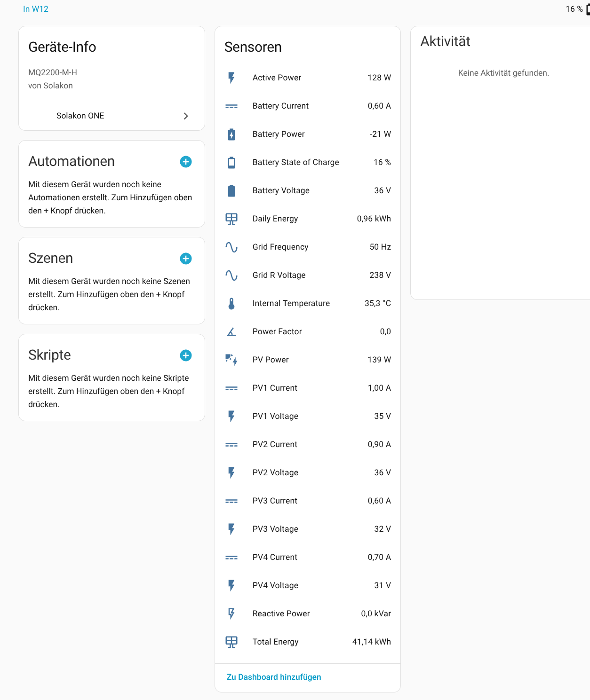Click the Active Power lightning bolt icon

tap(231, 78)
